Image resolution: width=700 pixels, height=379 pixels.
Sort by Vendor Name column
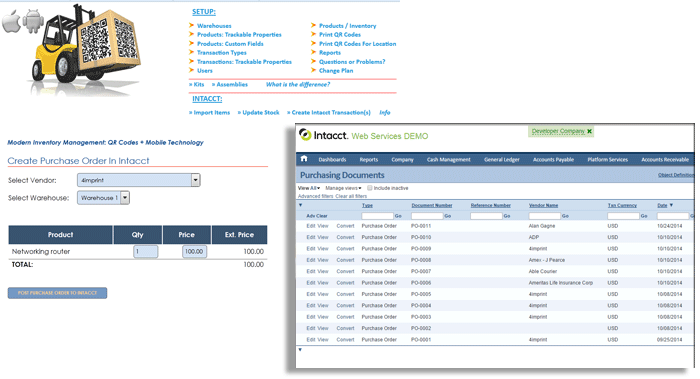pos(543,205)
